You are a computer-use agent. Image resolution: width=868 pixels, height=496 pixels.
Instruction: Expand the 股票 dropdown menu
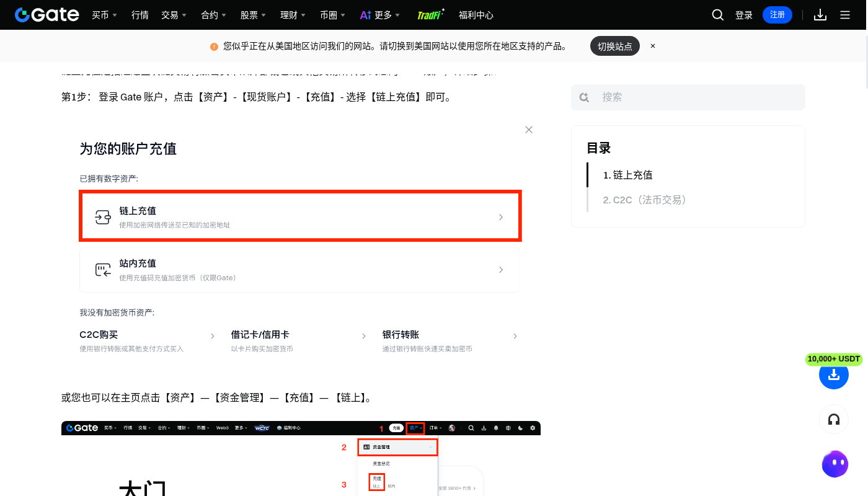coord(254,15)
